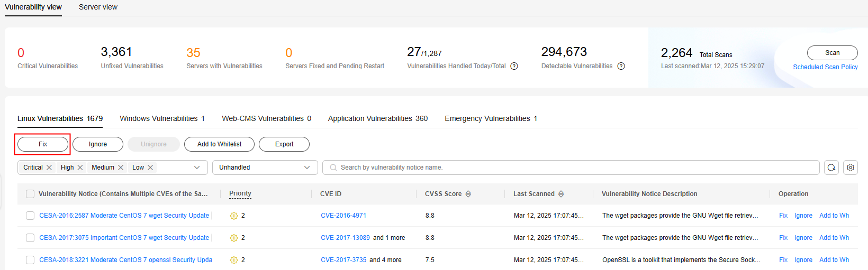Sort by CVSS Score column icon

(x=468, y=194)
